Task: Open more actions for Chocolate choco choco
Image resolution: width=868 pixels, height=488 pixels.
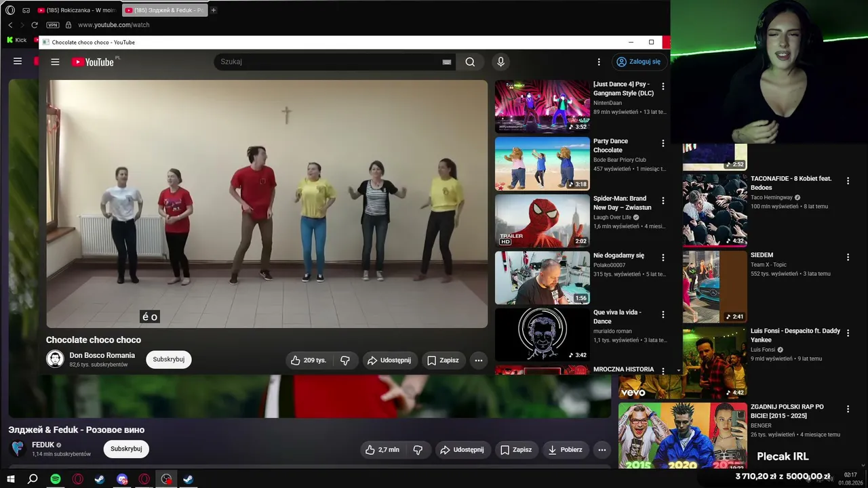Action: pyautogui.click(x=479, y=361)
